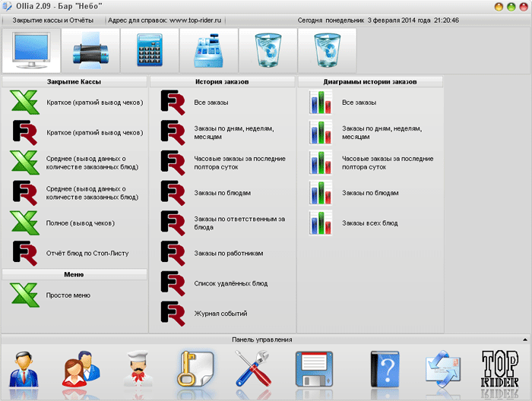This screenshot has height=401, width=532.
Task: Open chart icon for Заказы всех блюд
Action: pos(320,223)
